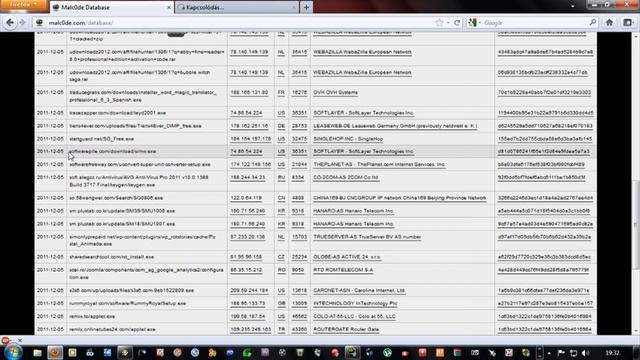Open LEASEWEB-DE Leaseweb Germany GmbH link
Screen dimensions: 640x360
pos(395,126)
